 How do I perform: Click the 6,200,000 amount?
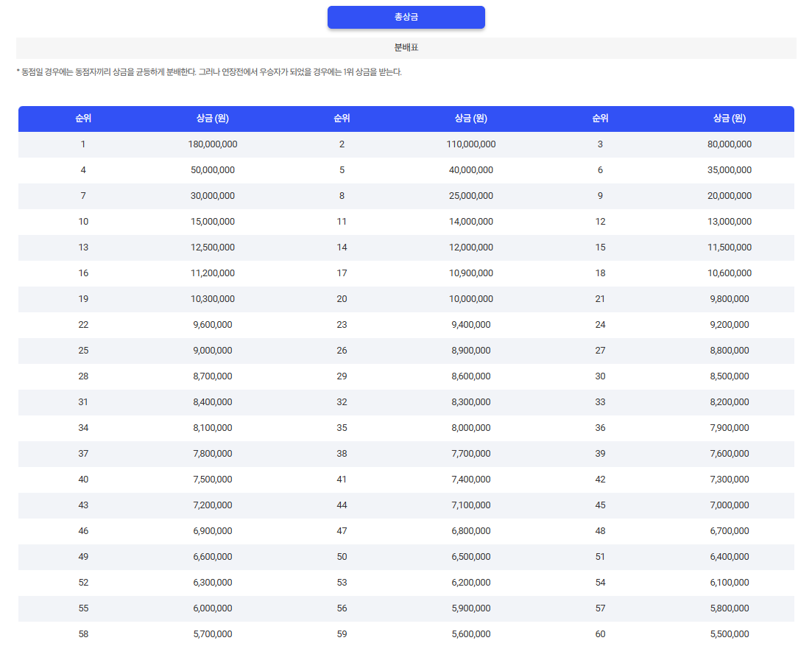click(x=470, y=583)
